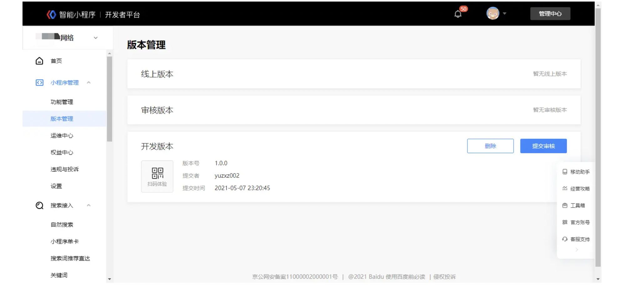Image resolution: width=644 pixels, height=294 pixels.
Task: Open 违规与投诉 menu item
Action: pos(65,169)
